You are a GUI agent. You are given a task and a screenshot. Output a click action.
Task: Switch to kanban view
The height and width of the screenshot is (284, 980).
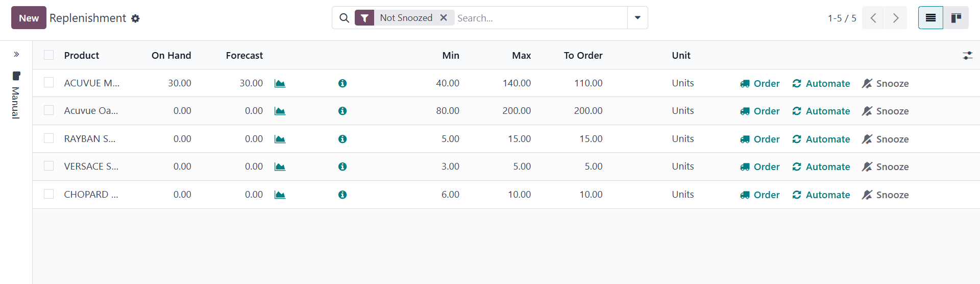pos(956,18)
